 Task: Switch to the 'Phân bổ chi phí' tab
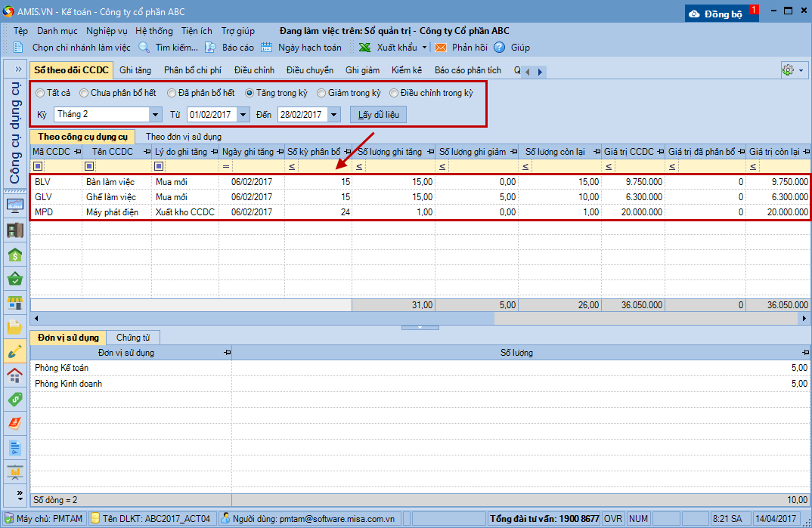pos(193,70)
